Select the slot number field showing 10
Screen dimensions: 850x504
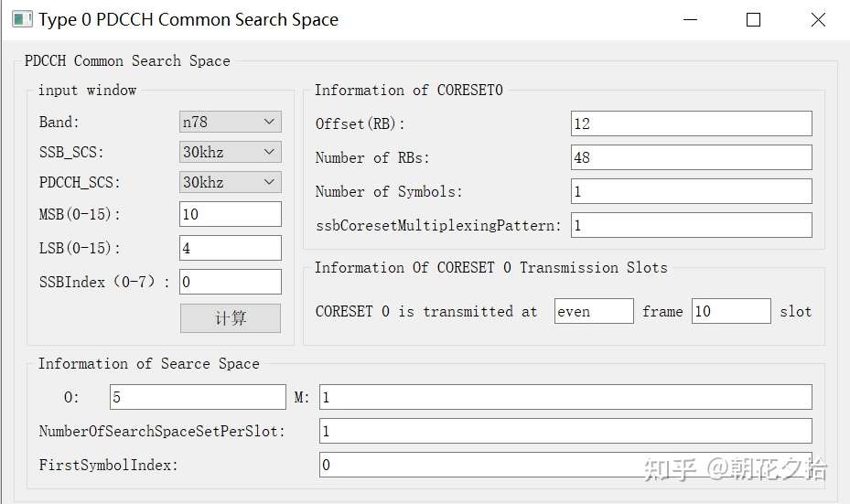click(x=730, y=311)
